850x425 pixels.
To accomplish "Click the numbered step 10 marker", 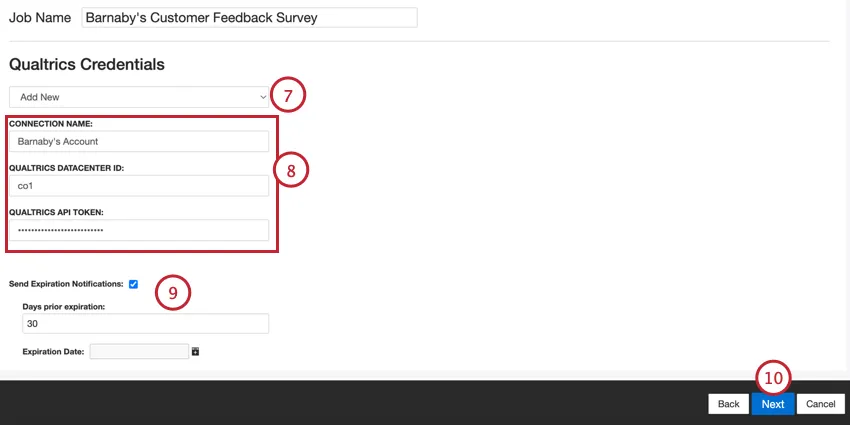I will pyautogui.click(x=773, y=378).
